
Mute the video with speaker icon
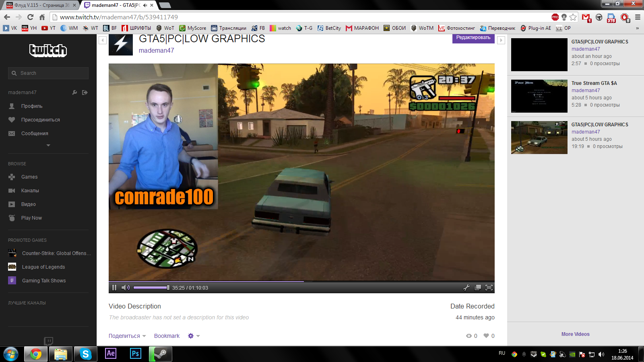[126, 288]
